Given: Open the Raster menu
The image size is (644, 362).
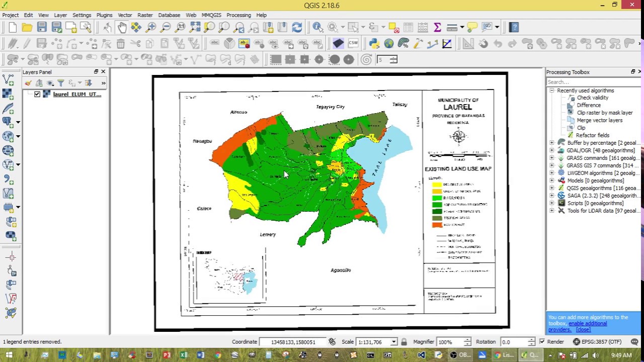Looking at the screenshot, I should [x=145, y=15].
